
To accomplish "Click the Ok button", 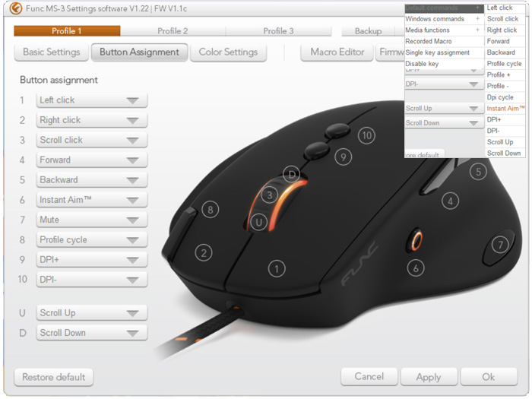I will tap(489, 377).
